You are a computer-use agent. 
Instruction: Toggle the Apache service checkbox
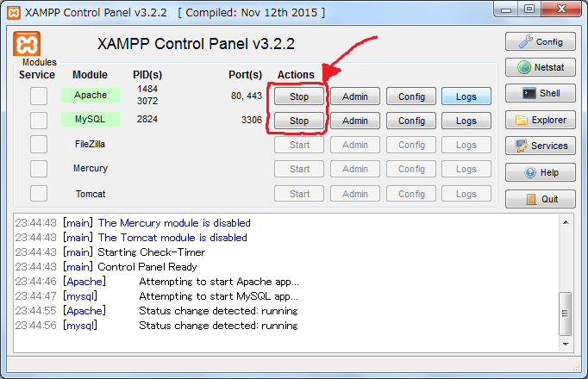coord(39,96)
